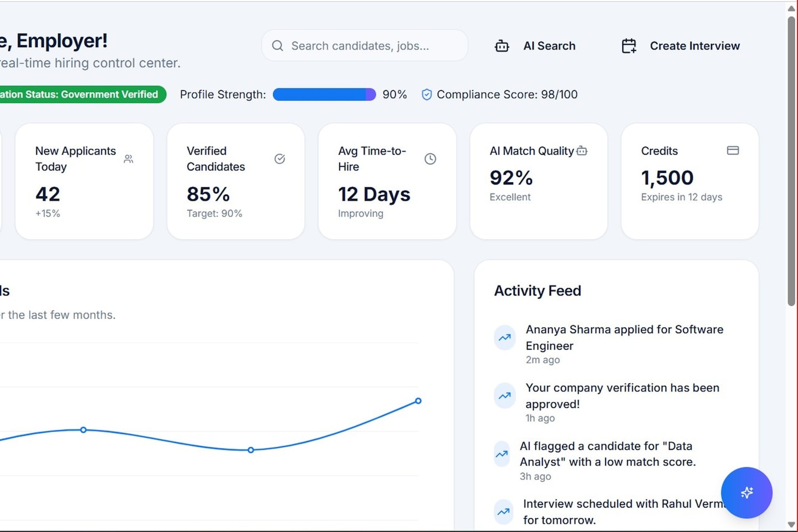Click the magnifier icon in search bar
The height and width of the screenshot is (532, 798).
coord(278,46)
